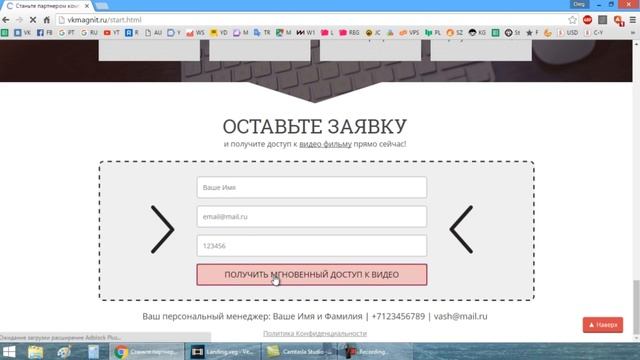Switch to Camtasia Studio in taskbar
The height and width of the screenshot is (360, 640).
pyautogui.click(x=299, y=351)
